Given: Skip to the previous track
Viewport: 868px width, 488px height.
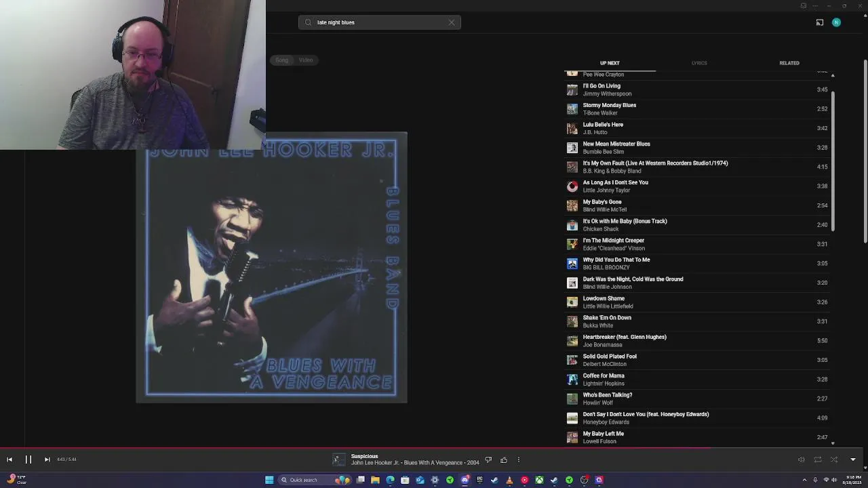Looking at the screenshot, I should coord(9,460).
